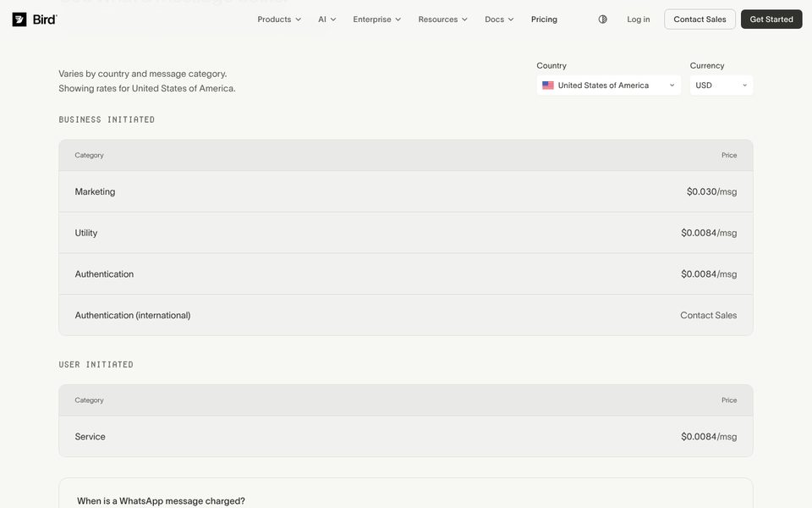Click the Log in link
Image resolution: width=812 pixels, height=508 pixels.
(x=638, y=19)
